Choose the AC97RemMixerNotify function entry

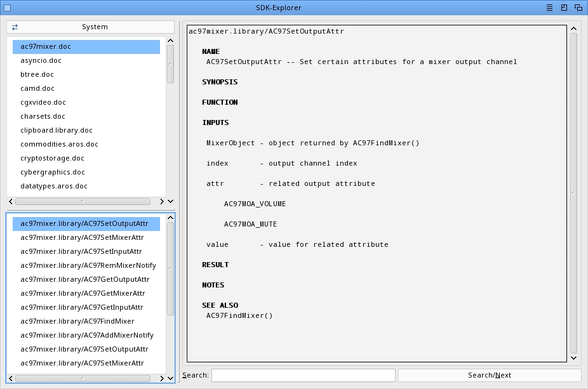88,265
